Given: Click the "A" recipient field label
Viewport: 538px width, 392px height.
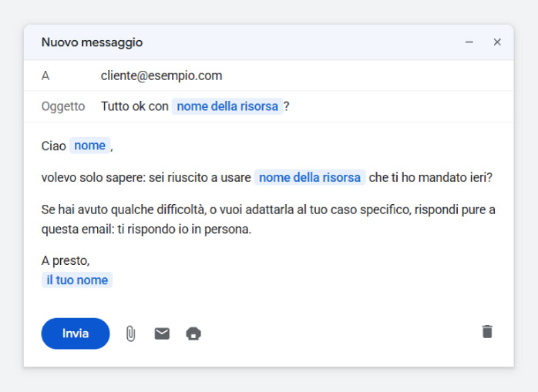Looking at the screenshot, I should [45, 75].
